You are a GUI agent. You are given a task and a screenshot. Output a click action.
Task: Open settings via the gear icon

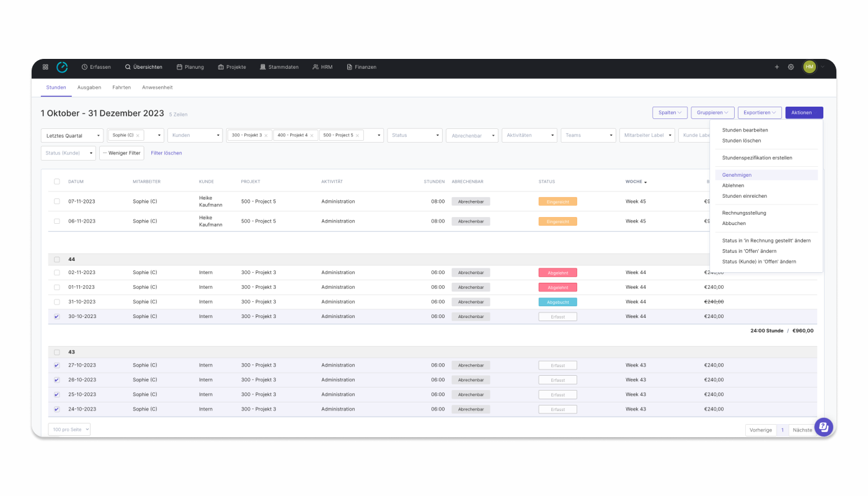tap(790, 67)
